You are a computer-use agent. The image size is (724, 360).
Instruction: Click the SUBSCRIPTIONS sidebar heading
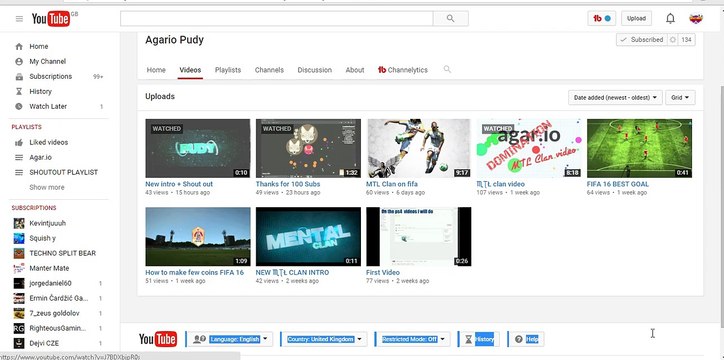pyautogui.click(x=34, y=208)
